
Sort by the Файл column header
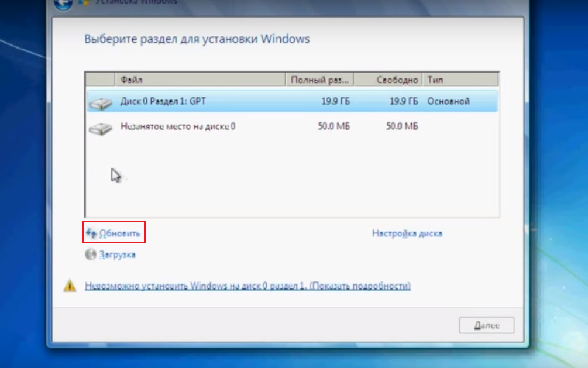199,80
